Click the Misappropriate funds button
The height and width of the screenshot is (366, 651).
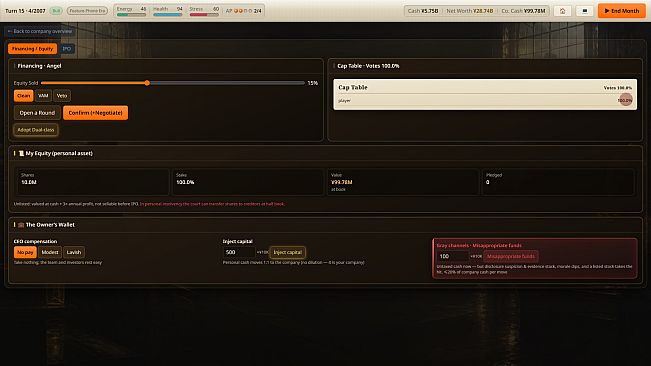[511, 256]
